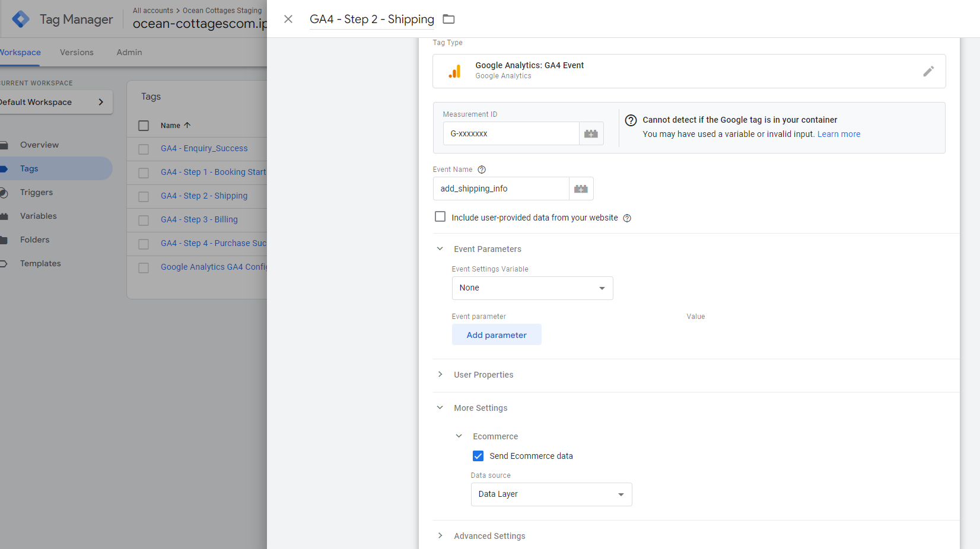Open Default Workspace chevron
This screenshot has height=549, width=980.
coord(101,102)
